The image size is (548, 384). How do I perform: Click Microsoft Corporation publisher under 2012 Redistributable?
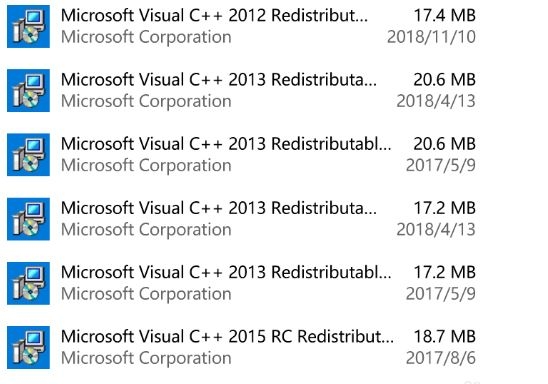click(146, 37)
